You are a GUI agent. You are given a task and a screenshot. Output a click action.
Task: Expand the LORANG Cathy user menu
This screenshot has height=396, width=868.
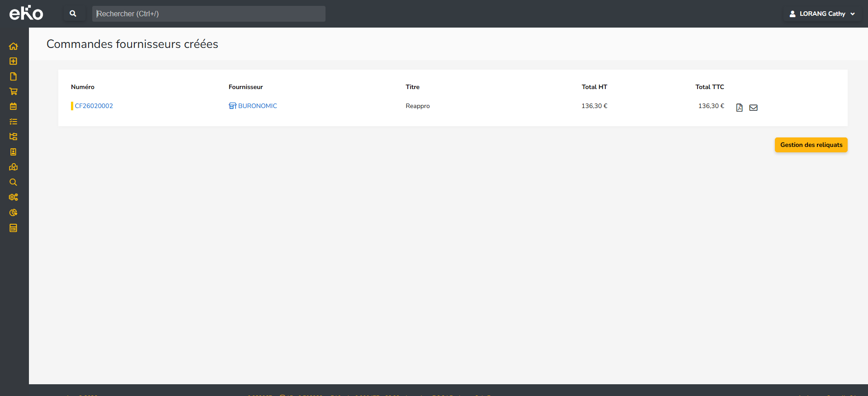pyautogui.click(x=822, y=14)
